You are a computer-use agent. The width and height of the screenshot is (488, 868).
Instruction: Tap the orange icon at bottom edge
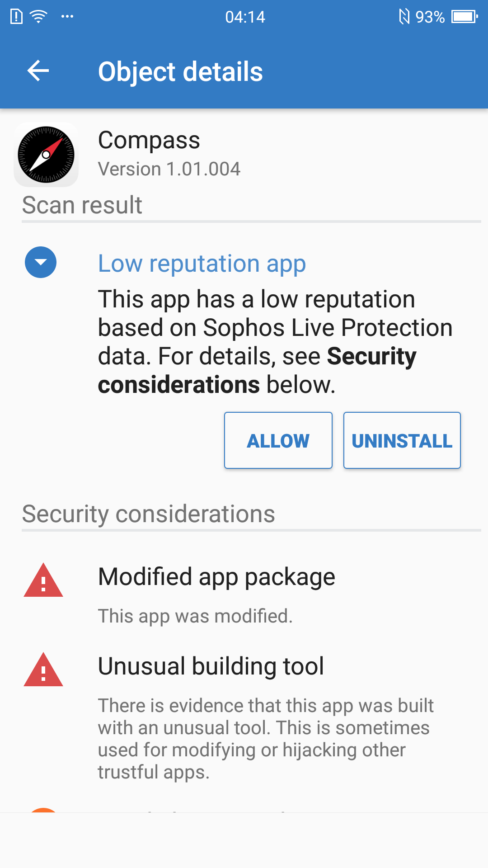[x=43, y=810]
